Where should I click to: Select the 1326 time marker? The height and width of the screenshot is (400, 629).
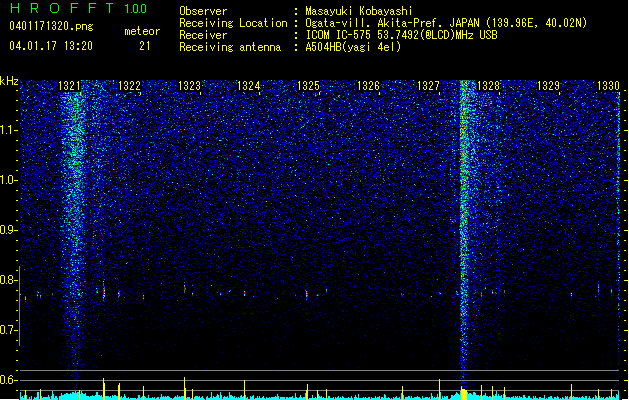pos(368,86)
